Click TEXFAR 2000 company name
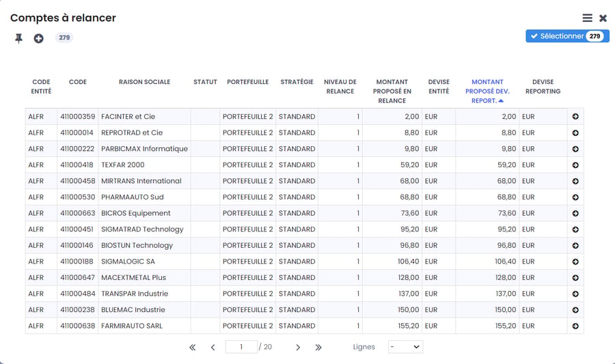Image resolution: width=615 pixels, height=364 pixels. click(123, 165)
